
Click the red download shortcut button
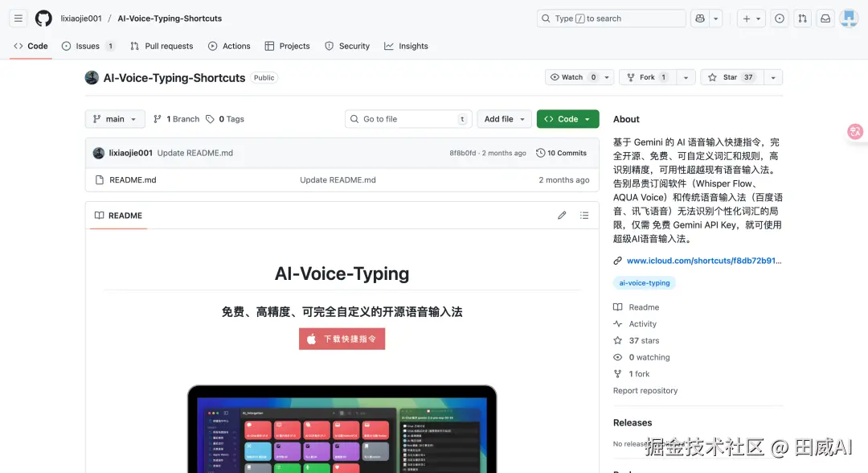(342, 339)
